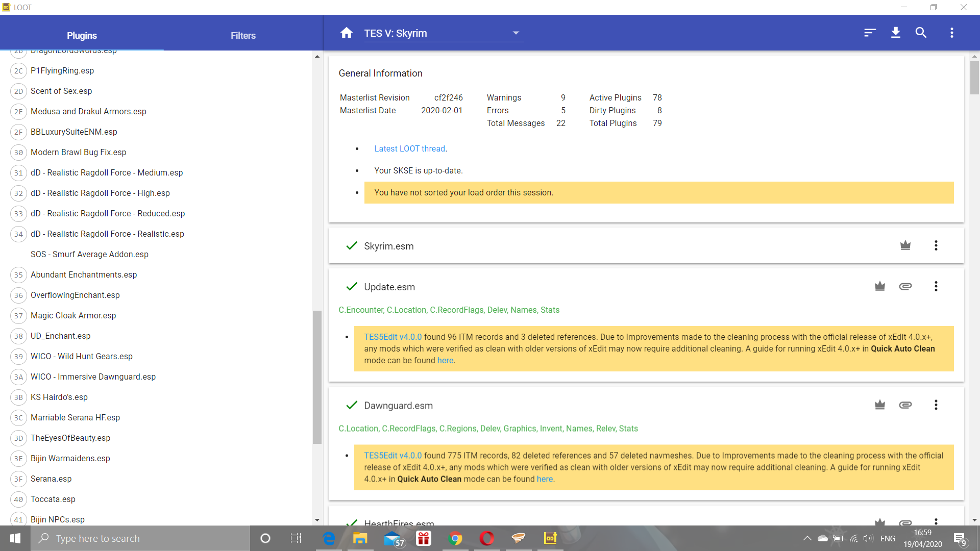Screen dimensions: 980x551
Task: Open the 'here' guide link in Update.esm message
Action: (445, 360)
